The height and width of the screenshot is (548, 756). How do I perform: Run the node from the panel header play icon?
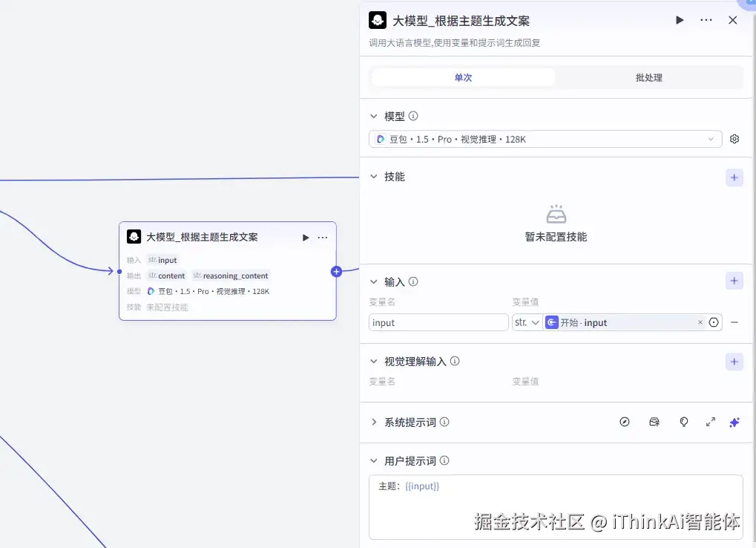pos(680,20)
